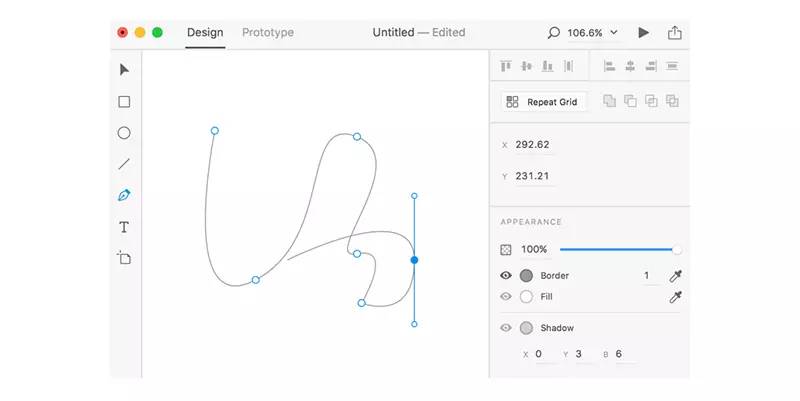Select the Rectangle tool

click(124, 102)
